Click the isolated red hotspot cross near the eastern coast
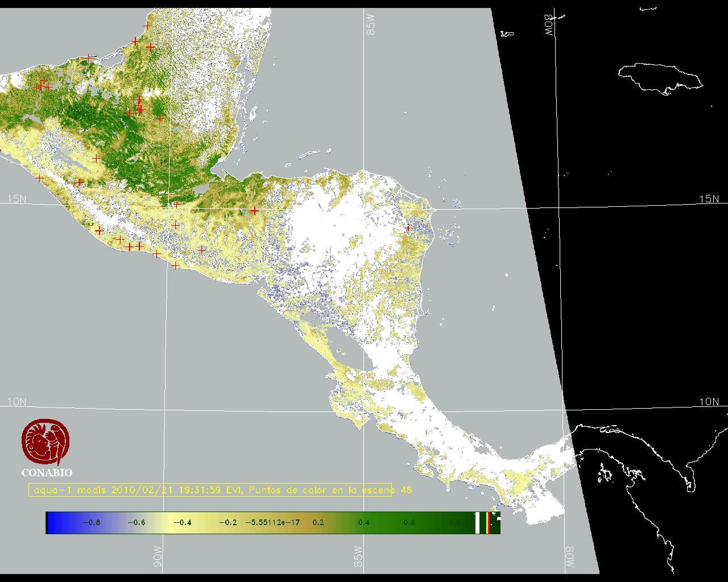Screen dimensions: 728x582 407,228
